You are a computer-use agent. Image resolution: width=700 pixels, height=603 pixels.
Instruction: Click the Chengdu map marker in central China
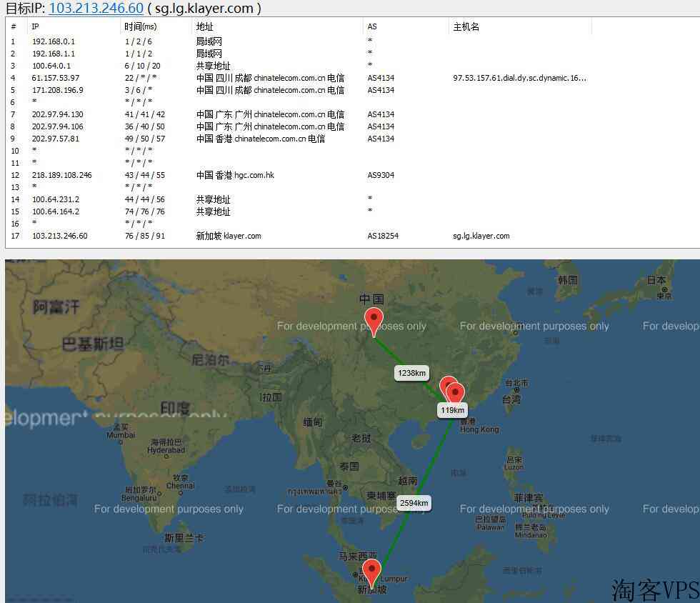(x=373, y=321)
